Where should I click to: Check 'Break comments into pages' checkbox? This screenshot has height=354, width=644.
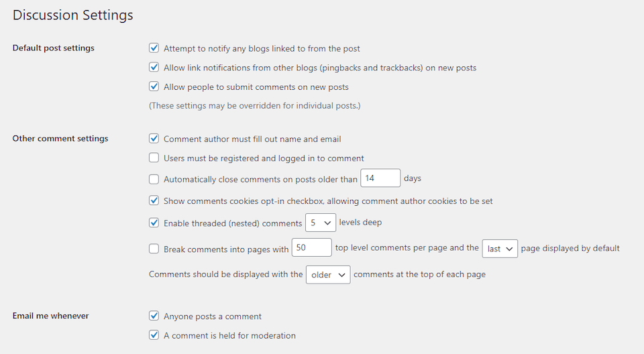(x=154, y=249)
